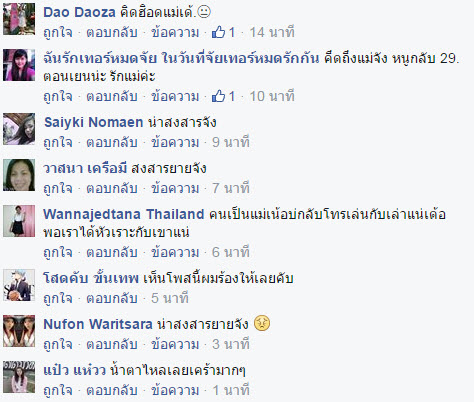Open Saiyki Nomaen's profile picture
Image resolution: width=474 pixels, height=402 pixels.
point(19,129)
